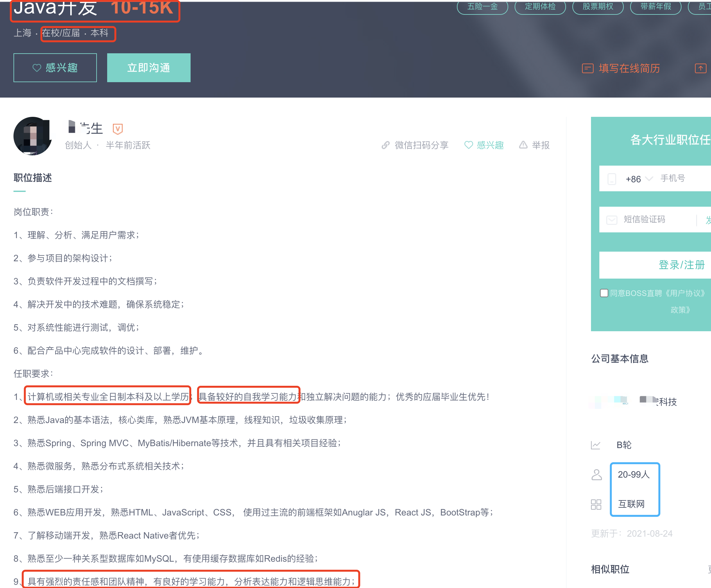This screenshot has width=711, height=588.
Task: Click the 立即沟通 button
Action: click(149, 68)
